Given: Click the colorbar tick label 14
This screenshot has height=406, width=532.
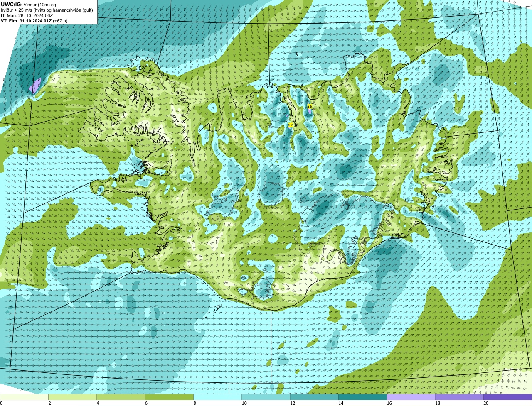Looking at the screenshot, I should (341, 403).
